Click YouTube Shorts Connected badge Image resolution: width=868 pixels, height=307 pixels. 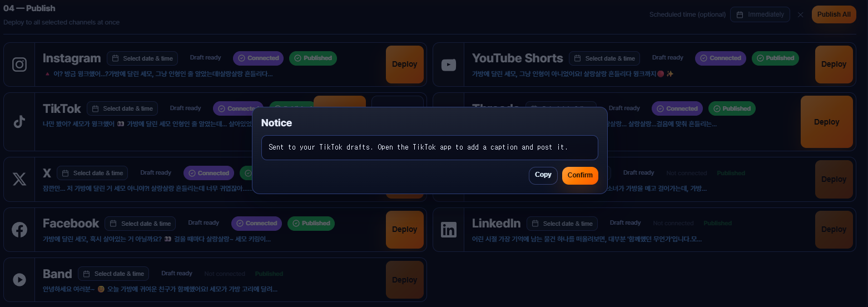[721, 58]
